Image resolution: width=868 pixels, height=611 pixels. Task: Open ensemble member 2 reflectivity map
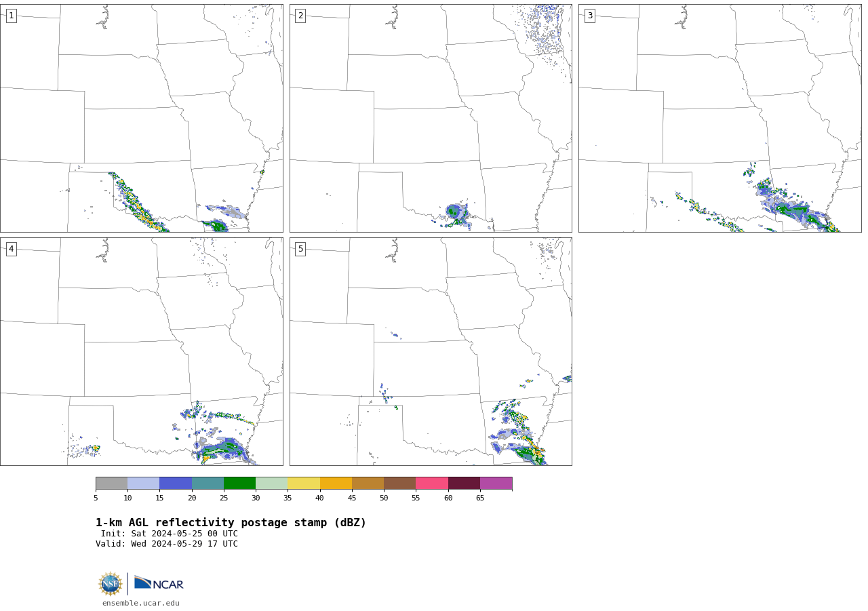[431, 119]
